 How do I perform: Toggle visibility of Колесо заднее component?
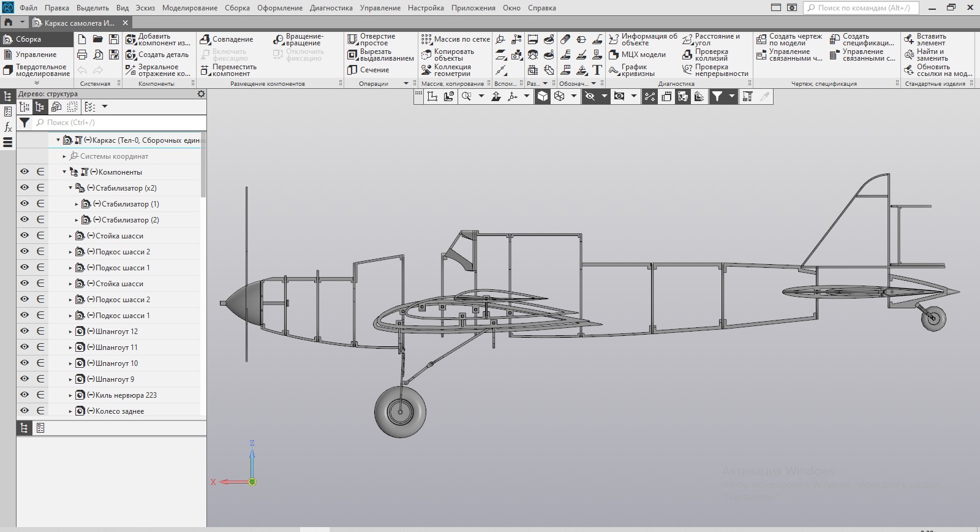coord(24,411)
